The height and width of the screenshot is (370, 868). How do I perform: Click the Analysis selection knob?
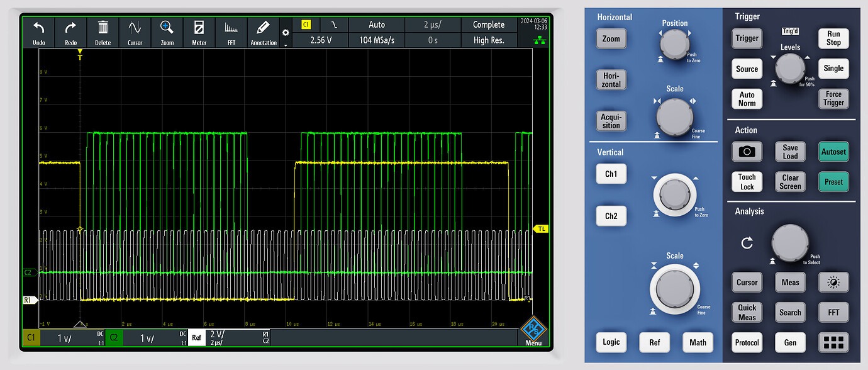tap(790, 243)
